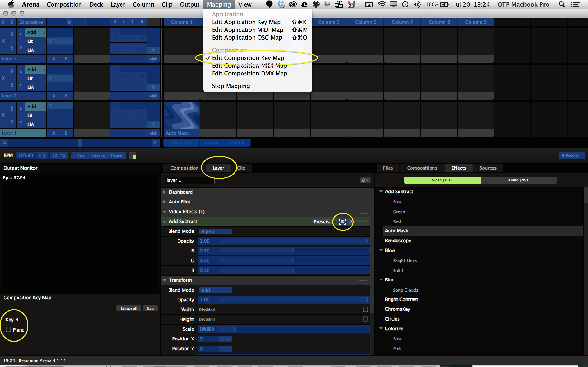588x367 pixels.
Task: Click the Remove All button
Action: 129,308
